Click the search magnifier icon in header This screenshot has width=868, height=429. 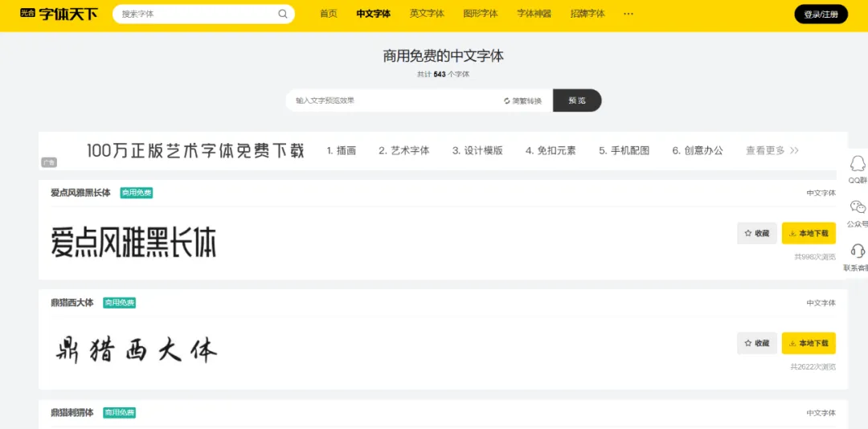click(283, 14)
